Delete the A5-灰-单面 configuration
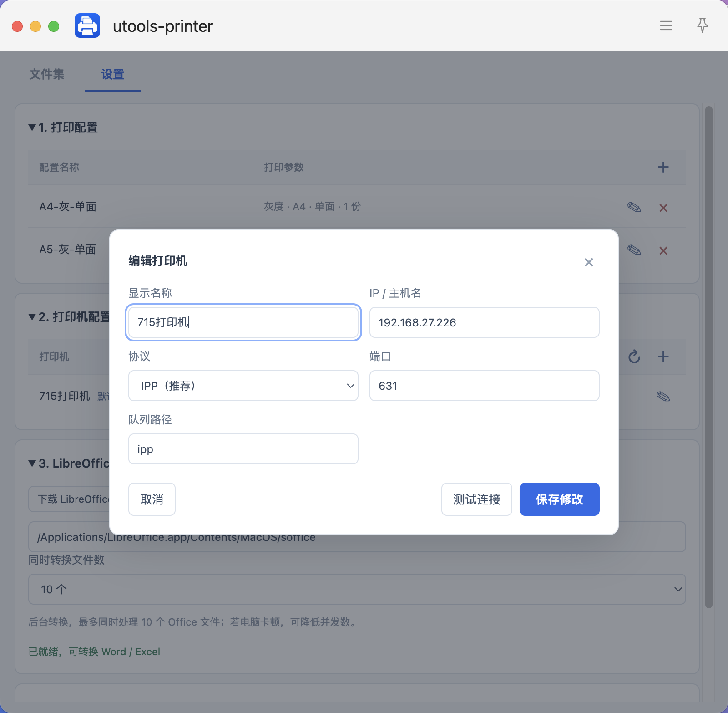Screen dimensions: 728x713 click(x=663, y=250)
